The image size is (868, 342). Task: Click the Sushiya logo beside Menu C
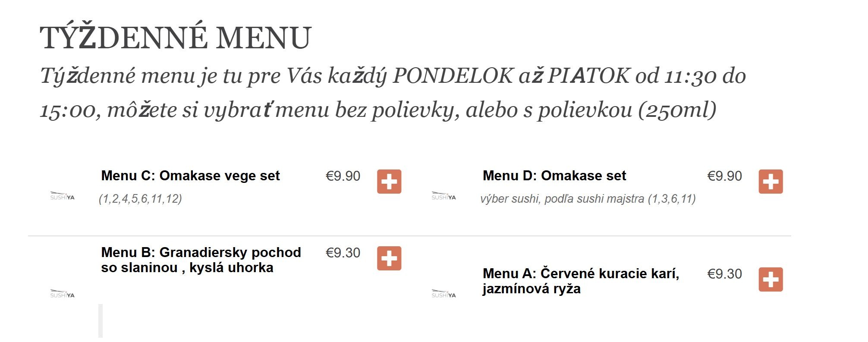click(62, 196)
